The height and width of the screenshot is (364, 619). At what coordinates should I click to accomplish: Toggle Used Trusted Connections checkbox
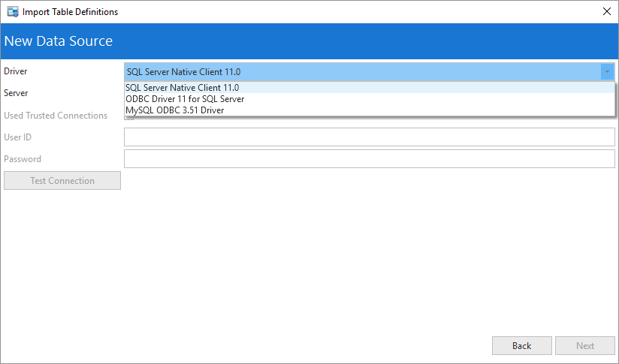(x=129, y=118)
